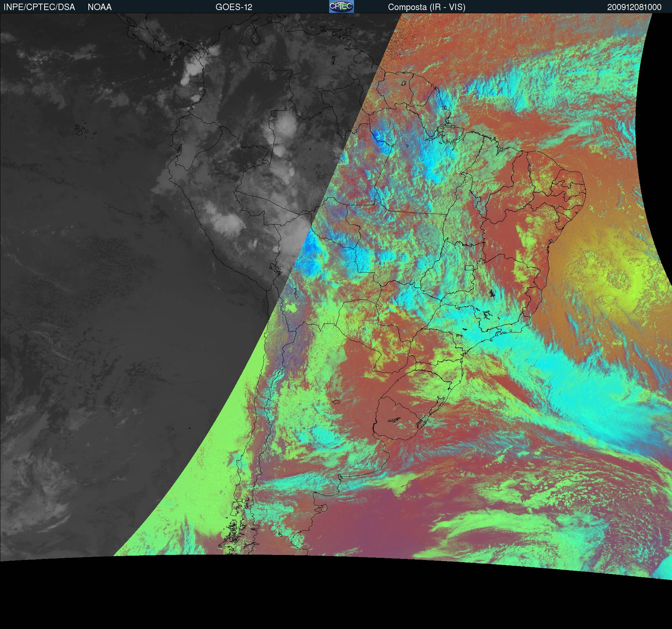Click the 200912081000 timestamp
Viewport: 672px width, 629px height.
[634, 7]
